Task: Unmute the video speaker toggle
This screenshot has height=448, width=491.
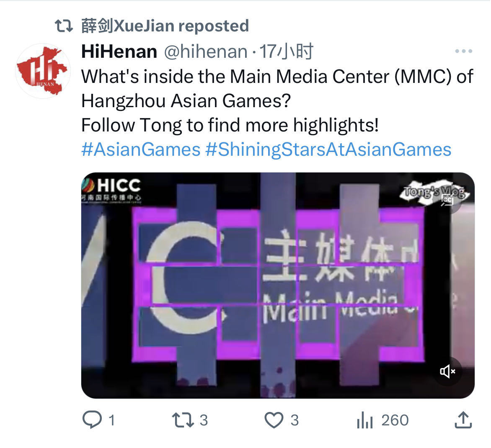Action: click(x=447, y=371)
